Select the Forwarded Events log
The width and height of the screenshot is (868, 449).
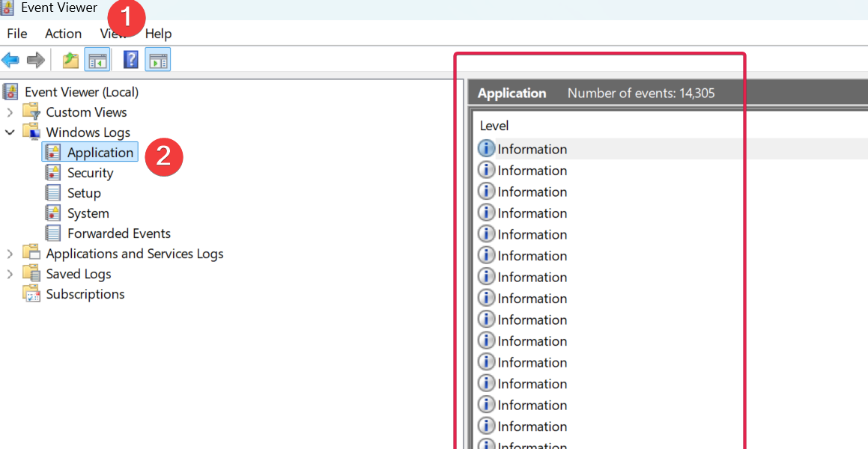point(118,233)
